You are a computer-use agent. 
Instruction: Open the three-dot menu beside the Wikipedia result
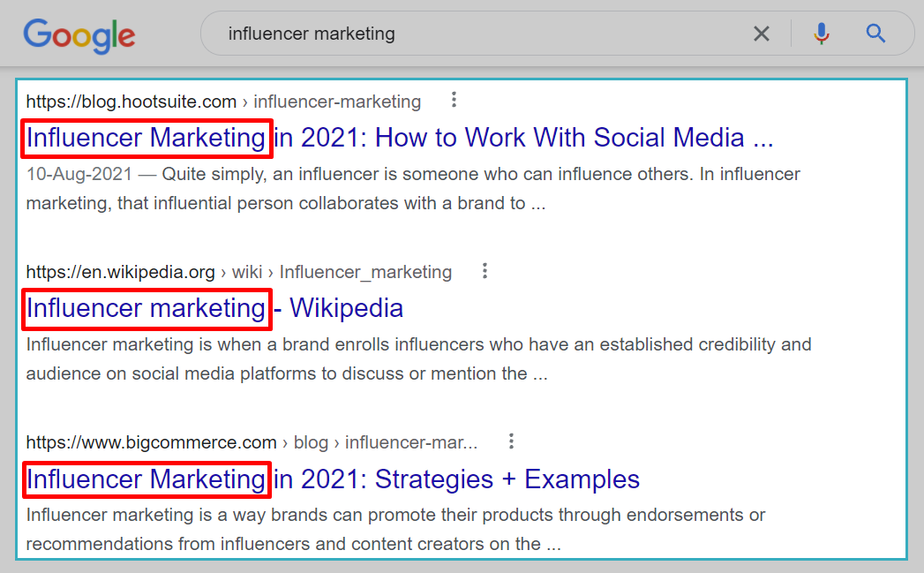coord(485,271)
